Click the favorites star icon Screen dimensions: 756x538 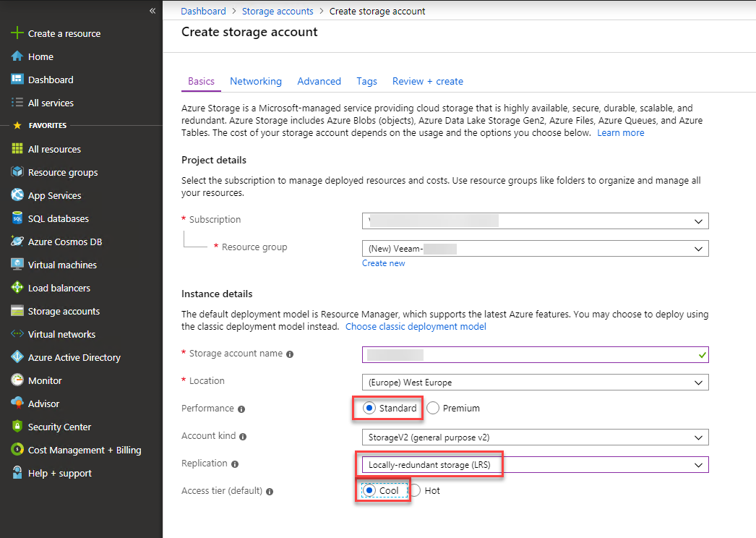[17, 125]
